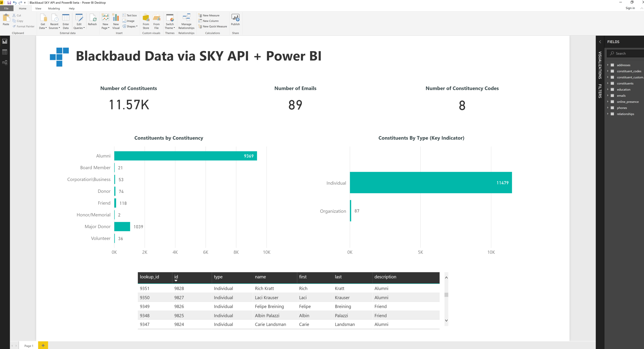Image resolution: width=644 pixels, height=349 pixels.
Task: Publish the report
Action: [x=235, y=20]
